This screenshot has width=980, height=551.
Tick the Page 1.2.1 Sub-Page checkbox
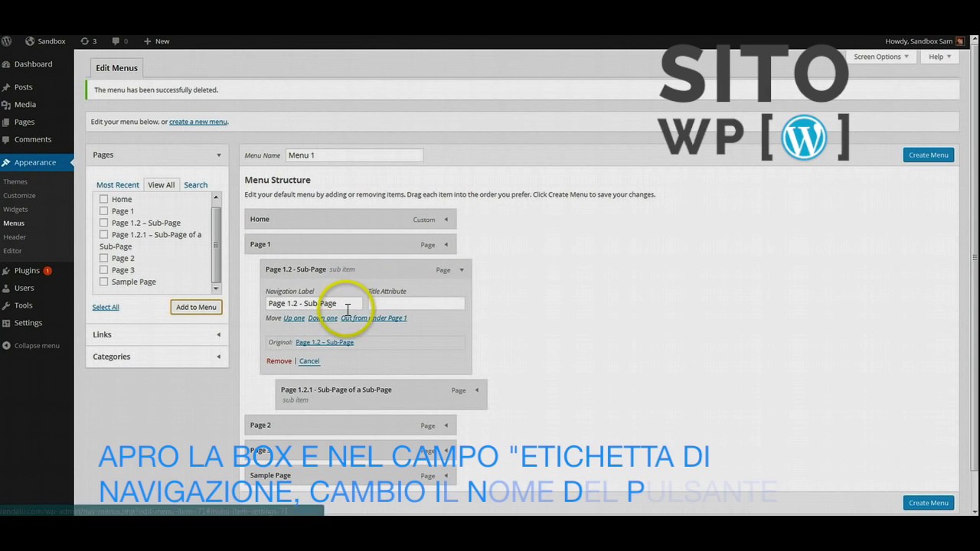103,234
